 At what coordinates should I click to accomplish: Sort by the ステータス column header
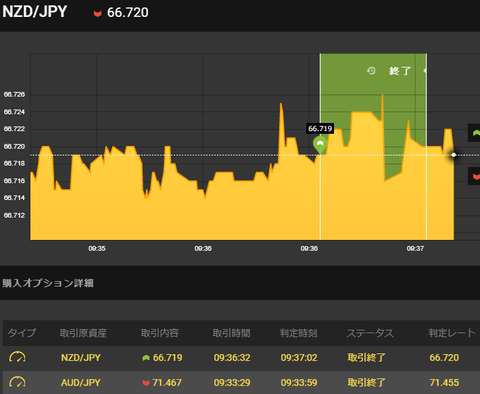pos(370,333)
